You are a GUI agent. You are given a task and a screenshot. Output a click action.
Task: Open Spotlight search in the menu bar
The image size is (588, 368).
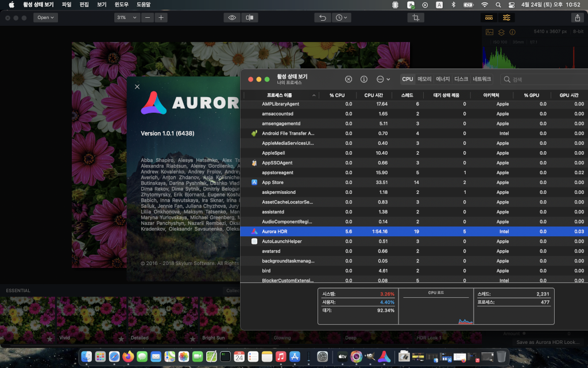coord(498,5)
